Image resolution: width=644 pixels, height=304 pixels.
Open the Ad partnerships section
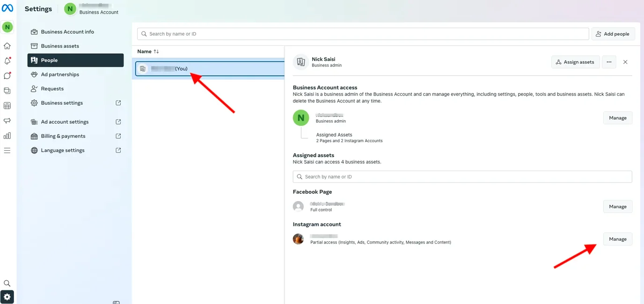(59, 74)
